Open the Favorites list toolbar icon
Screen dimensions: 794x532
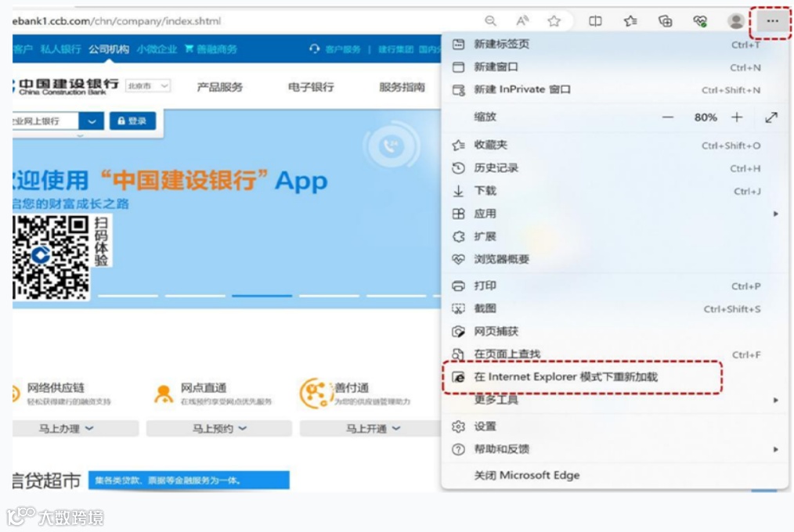630,21
